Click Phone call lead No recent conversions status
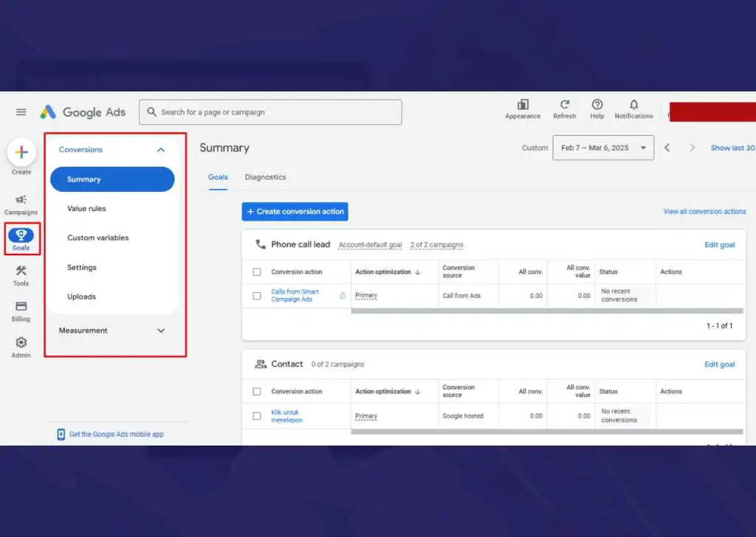This screenshot has width=756, height=537. [x=619, y=295]
